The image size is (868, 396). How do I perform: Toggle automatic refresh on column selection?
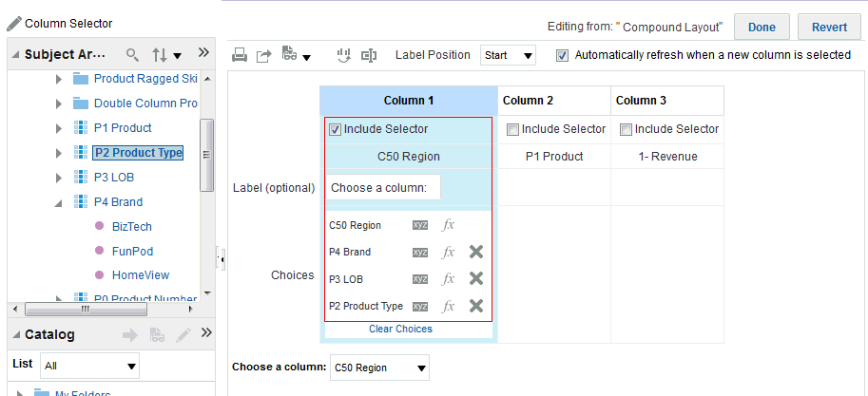tap(563, 55)
